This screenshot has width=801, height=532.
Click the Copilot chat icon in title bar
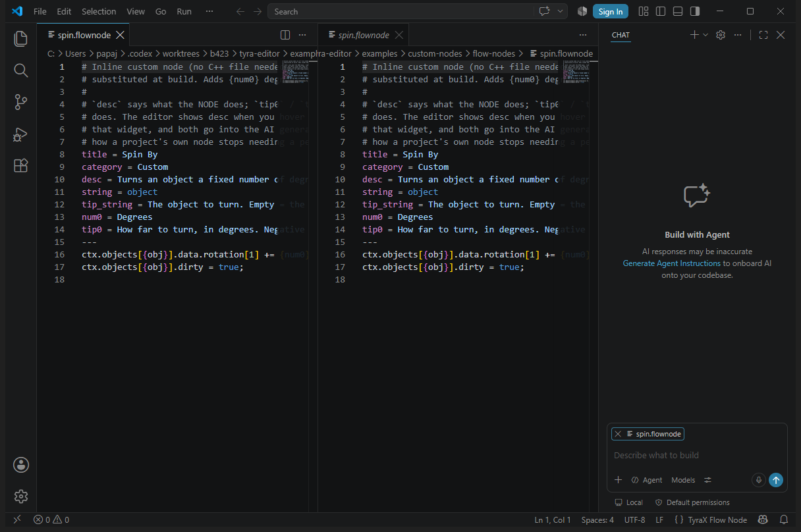(544, 11)
